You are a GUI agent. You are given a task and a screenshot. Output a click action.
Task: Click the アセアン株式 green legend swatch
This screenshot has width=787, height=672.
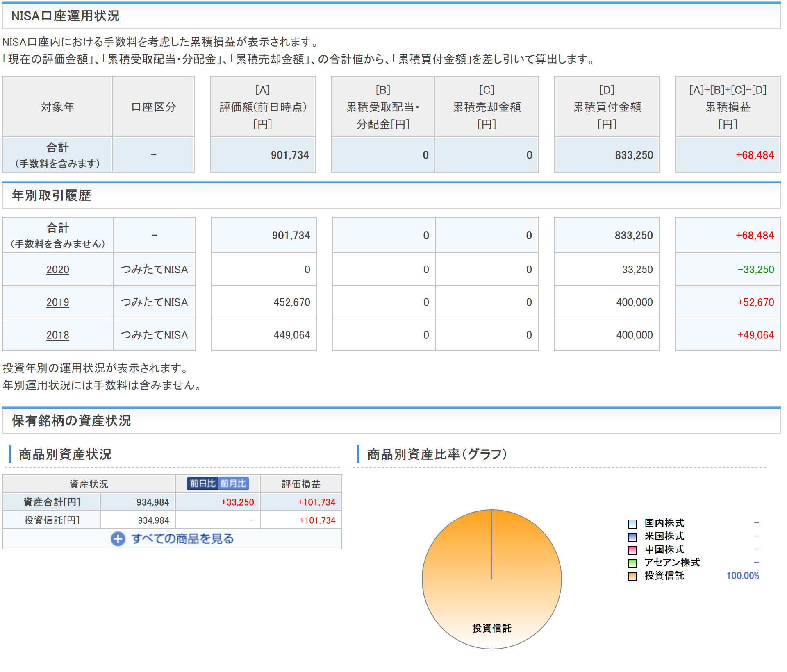click(632, 563)
